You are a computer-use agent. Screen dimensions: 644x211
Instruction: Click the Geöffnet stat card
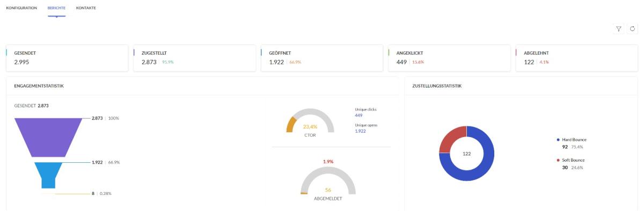[x=322, y=58]
